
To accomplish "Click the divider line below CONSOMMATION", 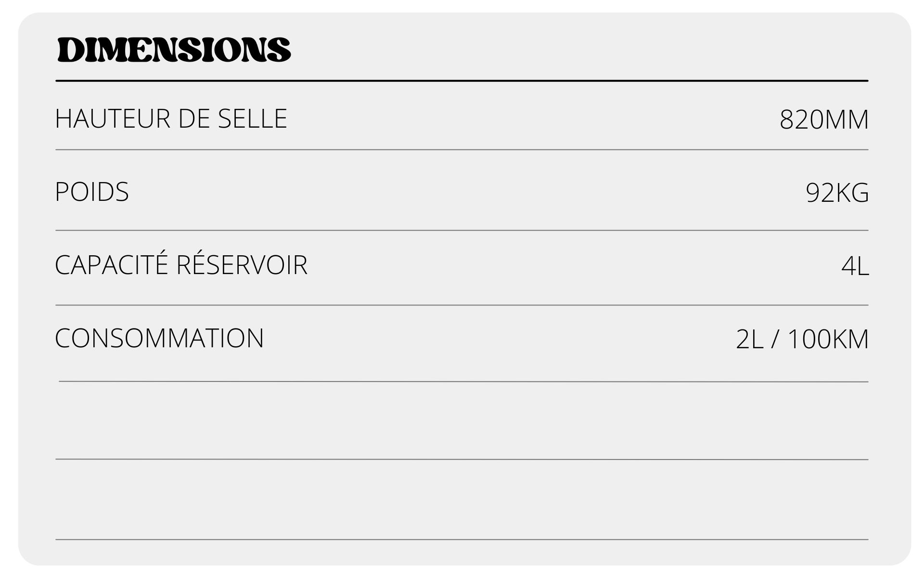I will coord(462,381).
